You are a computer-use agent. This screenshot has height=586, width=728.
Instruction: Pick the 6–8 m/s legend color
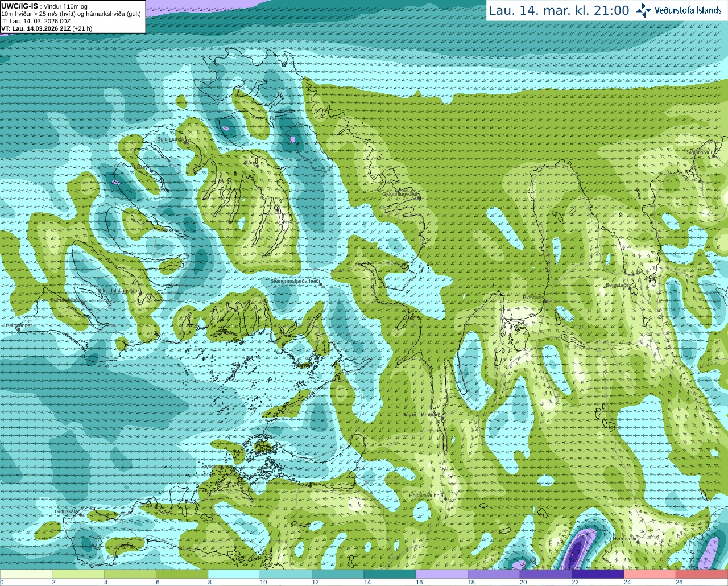[182, 574]
